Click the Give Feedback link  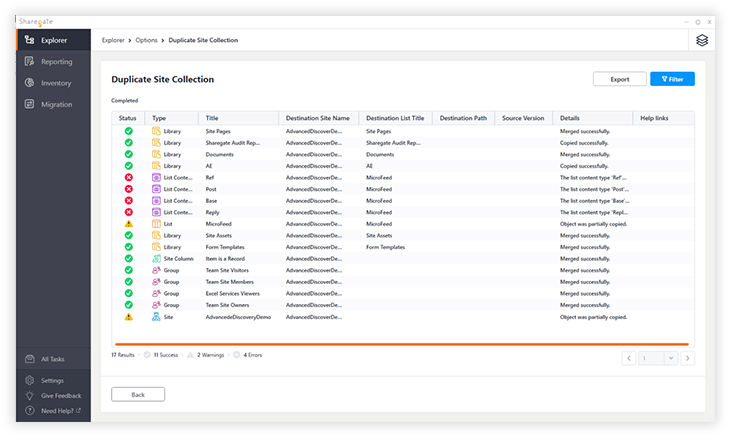pyautogui.click(x=61, y=396)
